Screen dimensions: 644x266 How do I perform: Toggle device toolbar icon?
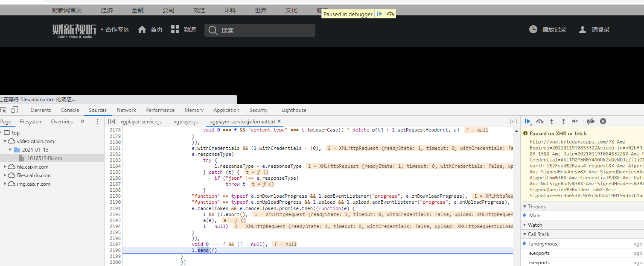point(15,110)
